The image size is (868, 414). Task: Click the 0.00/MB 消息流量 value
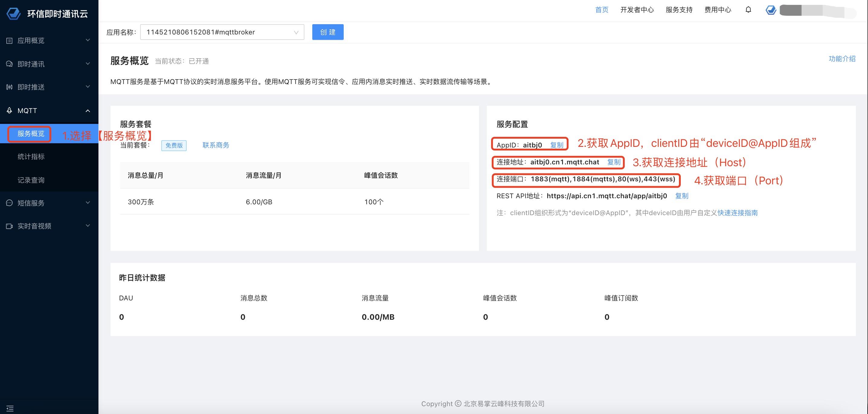pyautogui.click(x=378, y=317)
